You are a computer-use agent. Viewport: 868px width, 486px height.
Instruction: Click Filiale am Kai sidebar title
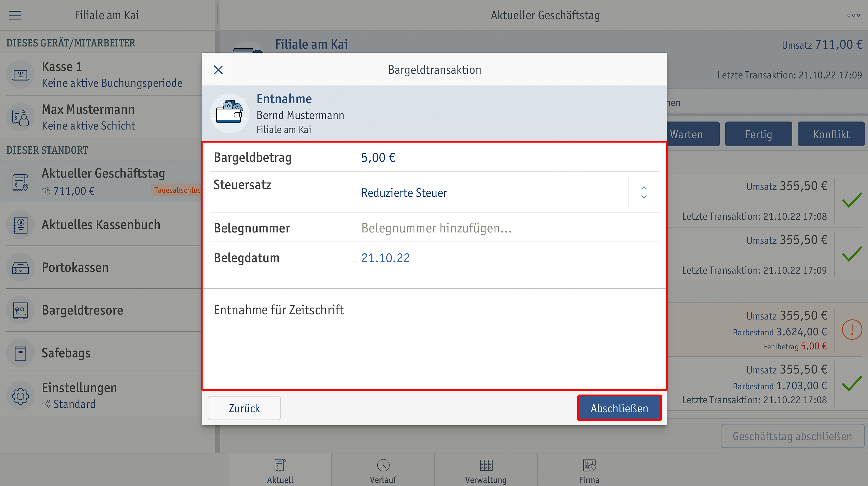(x=106, y=15)
